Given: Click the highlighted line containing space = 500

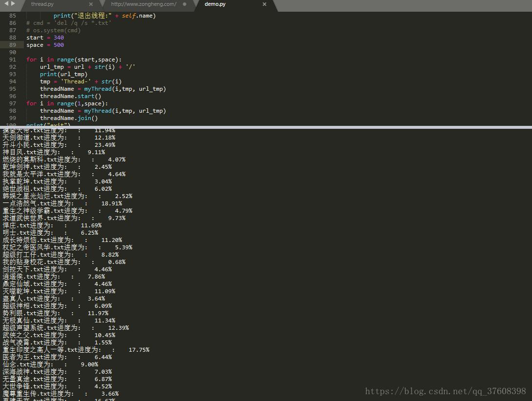Looking at the screenshot, I should click(x=45, y=44).
